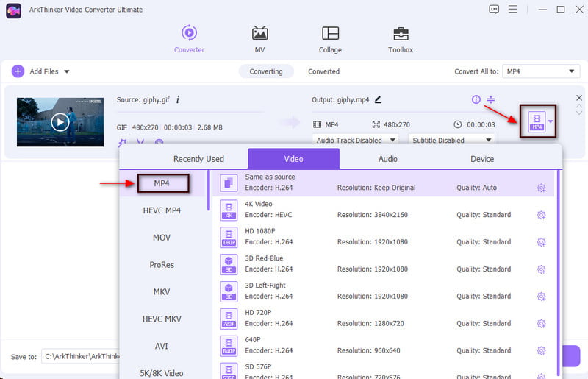Choose ProRes format
The height and width of the screenshot is (379, 588).
point(162,265)
